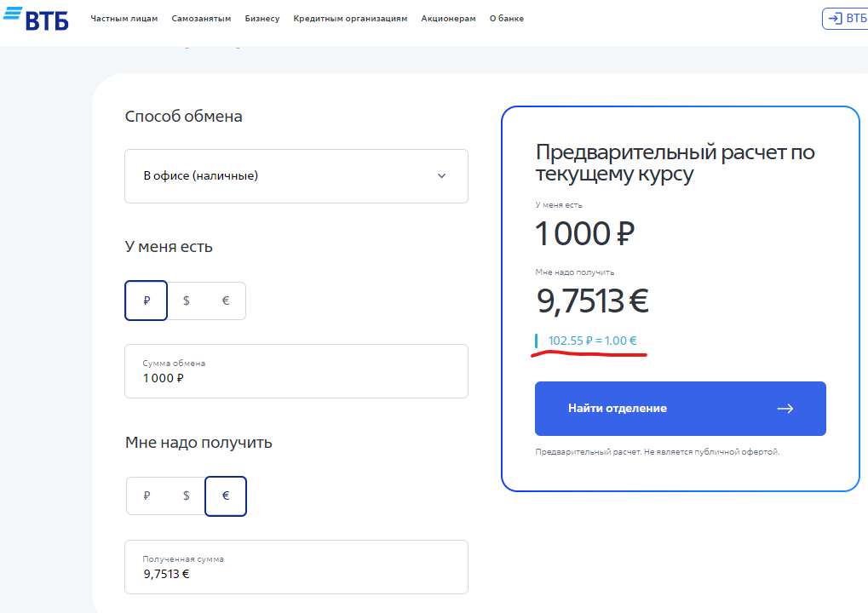The width and height of the screenshot is (868, 613).
Task: Open О банке page
Action: click(507, 19)
